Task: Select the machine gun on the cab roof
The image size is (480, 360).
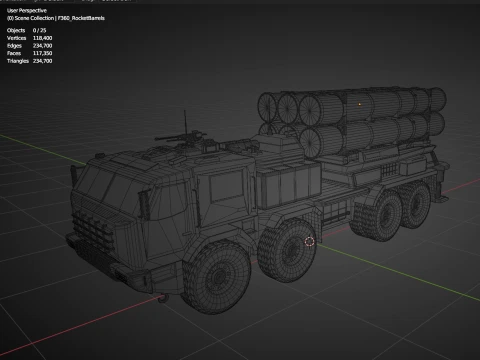Action: [x=180, y=137]
